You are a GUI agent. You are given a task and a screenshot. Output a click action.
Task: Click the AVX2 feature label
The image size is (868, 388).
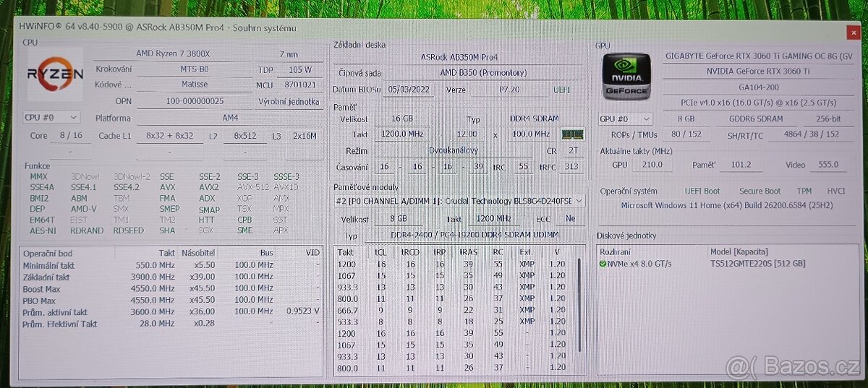pos(209,187)
